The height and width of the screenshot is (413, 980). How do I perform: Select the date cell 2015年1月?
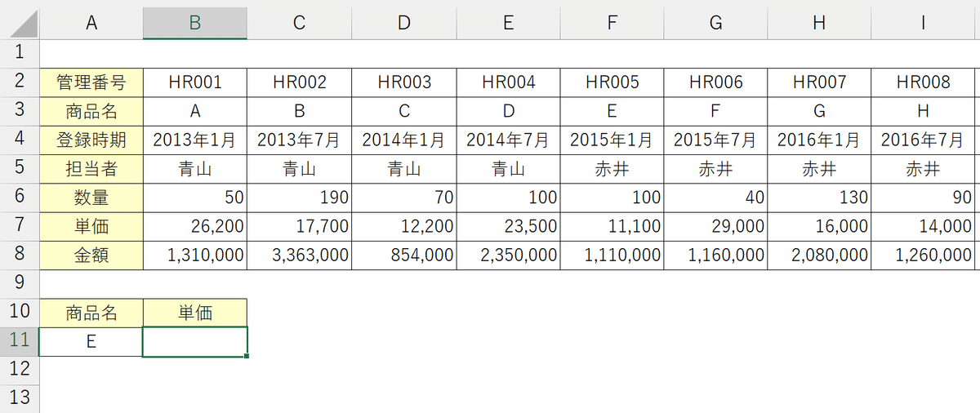[x=612, y=140]
